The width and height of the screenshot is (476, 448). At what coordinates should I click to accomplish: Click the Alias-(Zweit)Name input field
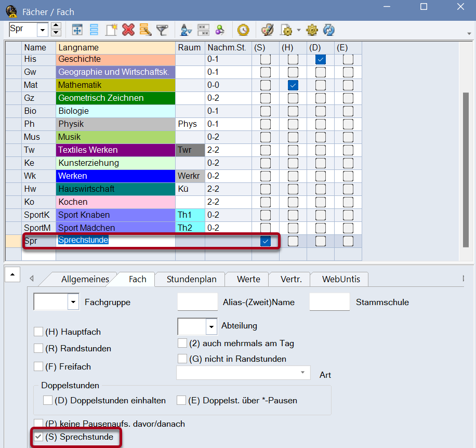tap(197, 302)
